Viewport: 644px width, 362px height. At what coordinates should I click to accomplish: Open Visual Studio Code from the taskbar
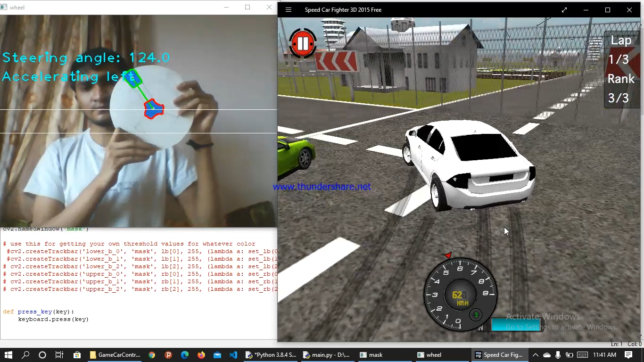233,355
